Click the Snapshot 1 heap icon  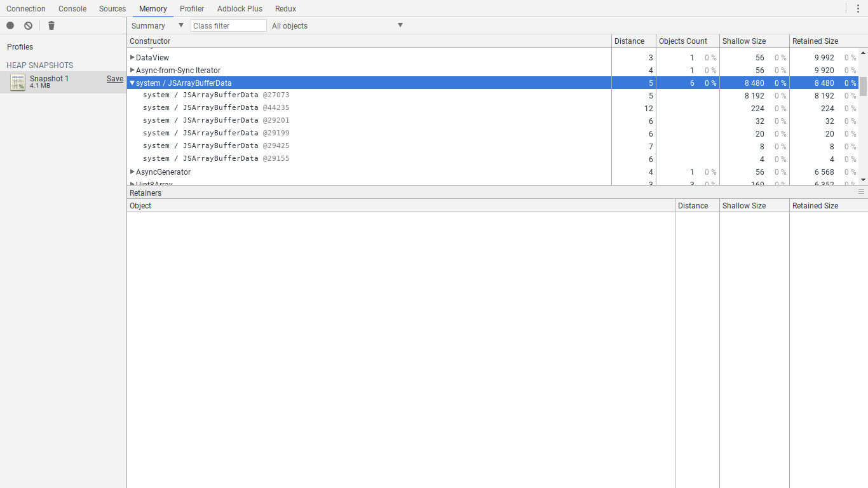(x=18, y=82)
